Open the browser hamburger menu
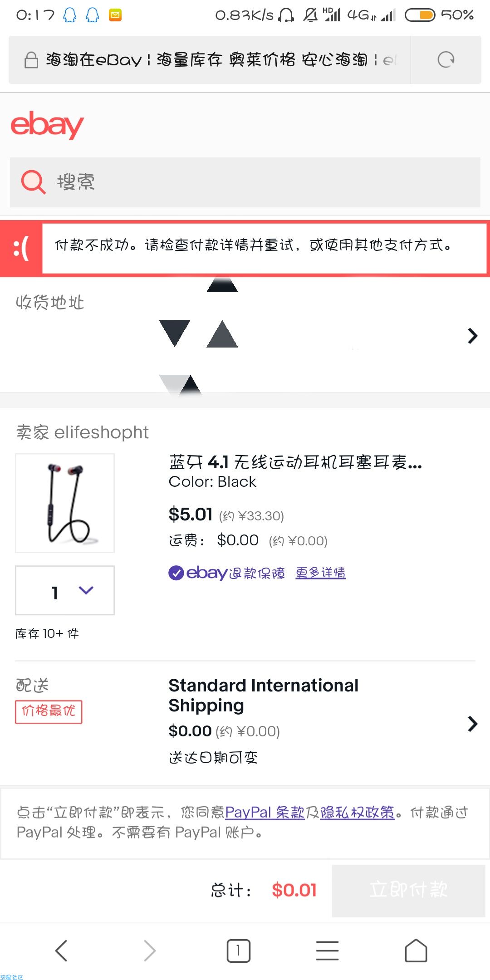This screenshot has height=980, width=490. (327, 951)
